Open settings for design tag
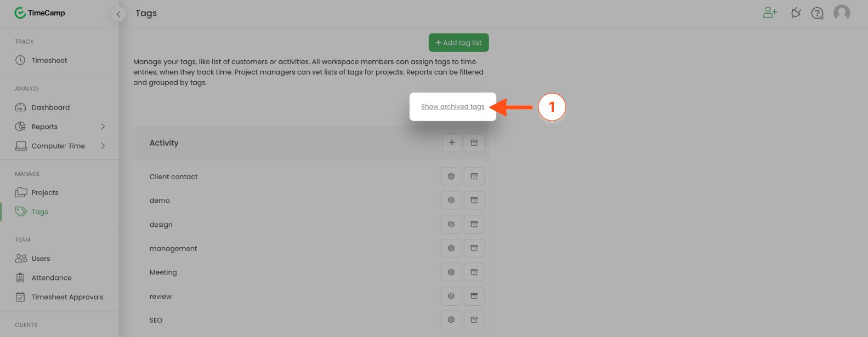This screenshot has width=868, height=337. click(x=451, y=224)
